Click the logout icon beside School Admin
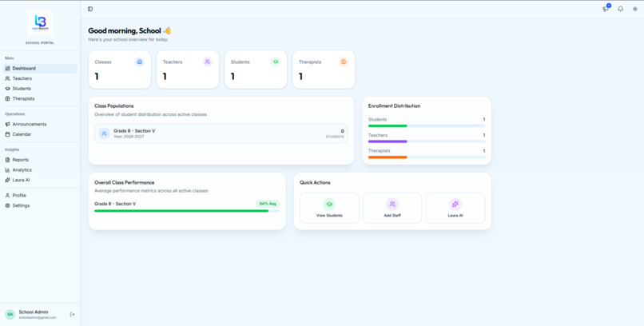 (72, 315)
